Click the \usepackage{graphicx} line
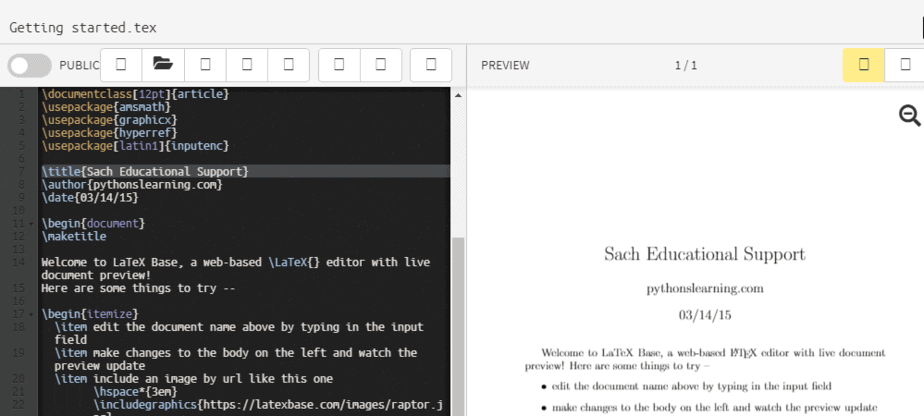This screenshot has height=416, width=924. click(x=109, y=120)
